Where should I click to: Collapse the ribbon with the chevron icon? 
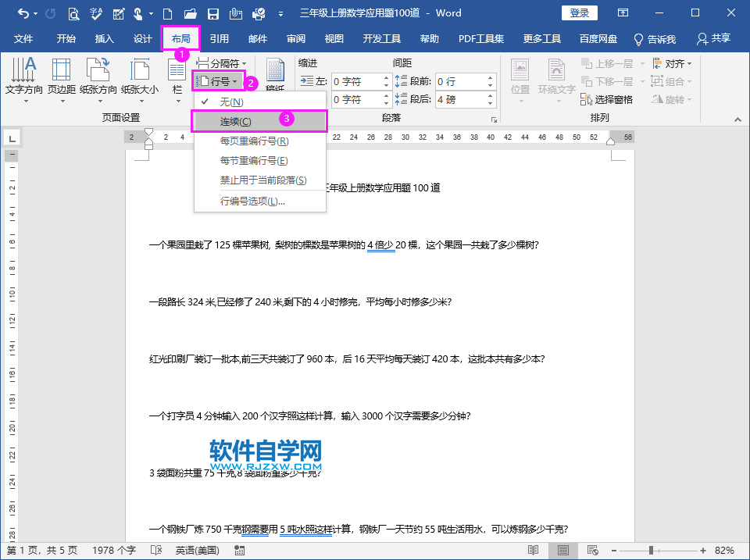pos(737,119)
